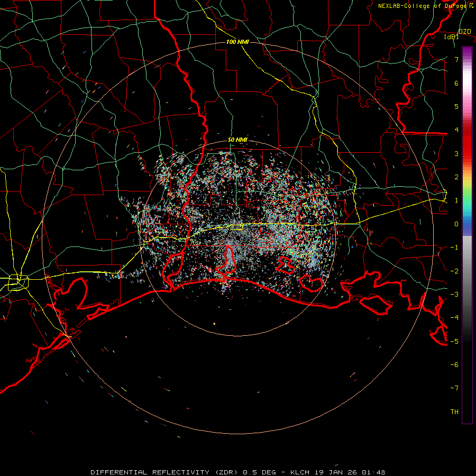Click the -7 value on the scale
The image size is (476, 476).
point(454,388)
